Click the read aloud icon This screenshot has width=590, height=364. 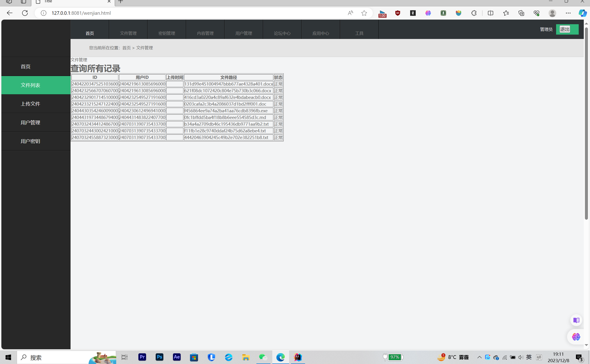click(350, 13)
